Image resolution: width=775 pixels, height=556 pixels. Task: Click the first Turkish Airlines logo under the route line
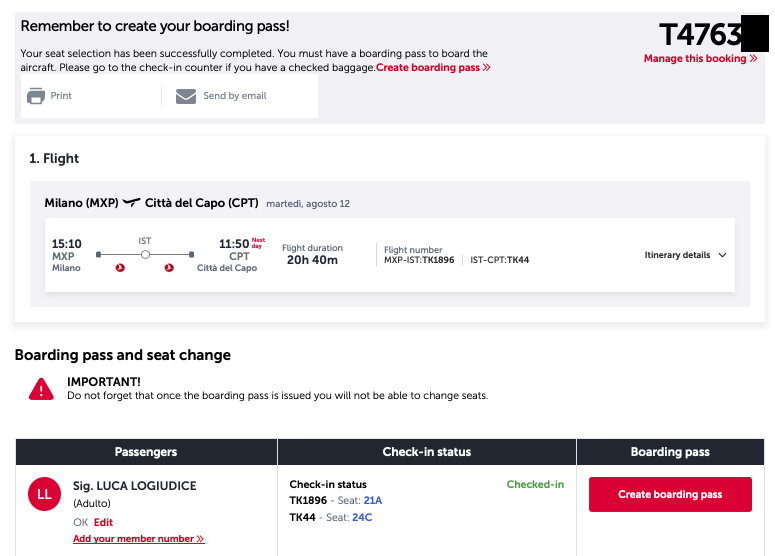point(120,268)
